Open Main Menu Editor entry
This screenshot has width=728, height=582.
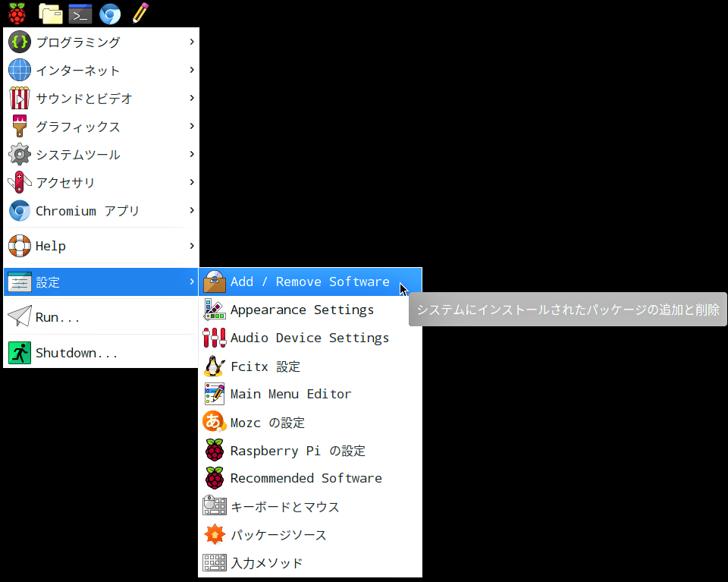[310, 394]
